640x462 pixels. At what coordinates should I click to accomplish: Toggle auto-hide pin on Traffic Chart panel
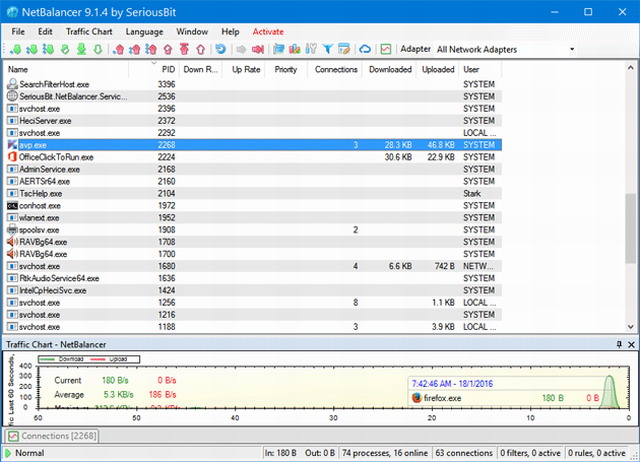pyautogui.click(x=619, y=344)
